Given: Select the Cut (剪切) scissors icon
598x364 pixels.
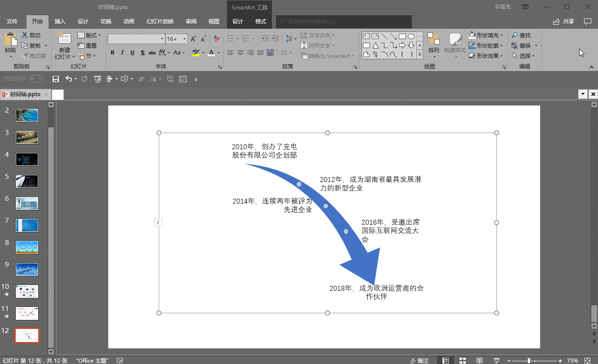Looking at the screenshot, I should tap(24, 36).
